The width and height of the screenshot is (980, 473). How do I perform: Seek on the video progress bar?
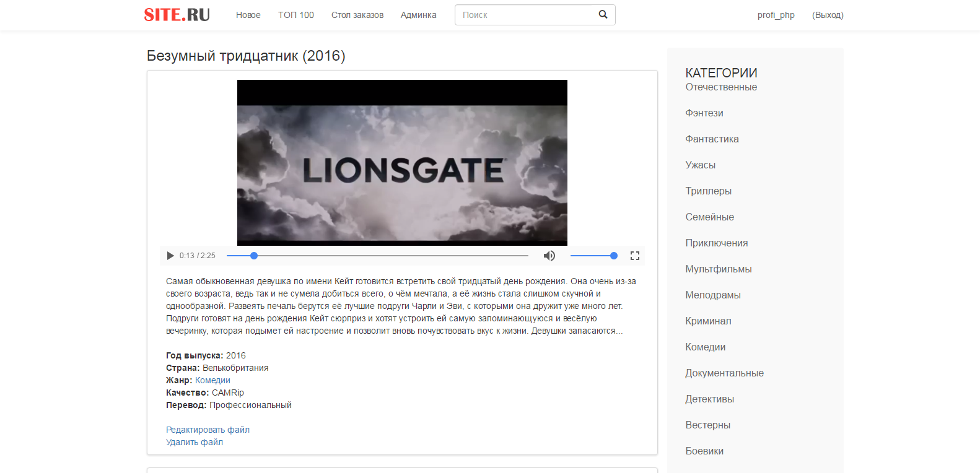click(x=377, y=256)
